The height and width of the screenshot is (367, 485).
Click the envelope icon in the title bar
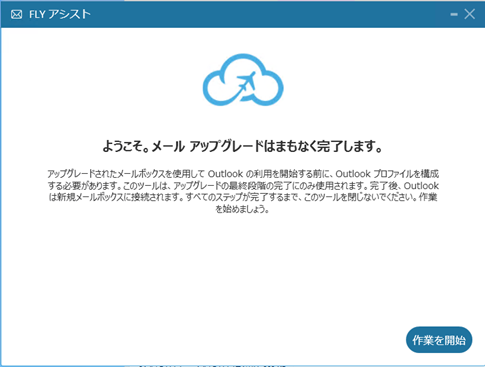point(16,14)
